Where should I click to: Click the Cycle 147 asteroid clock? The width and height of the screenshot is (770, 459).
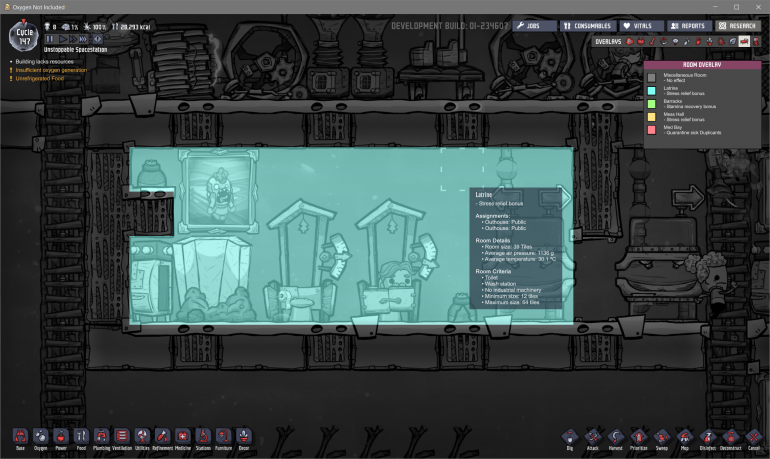tap(23, 36)
